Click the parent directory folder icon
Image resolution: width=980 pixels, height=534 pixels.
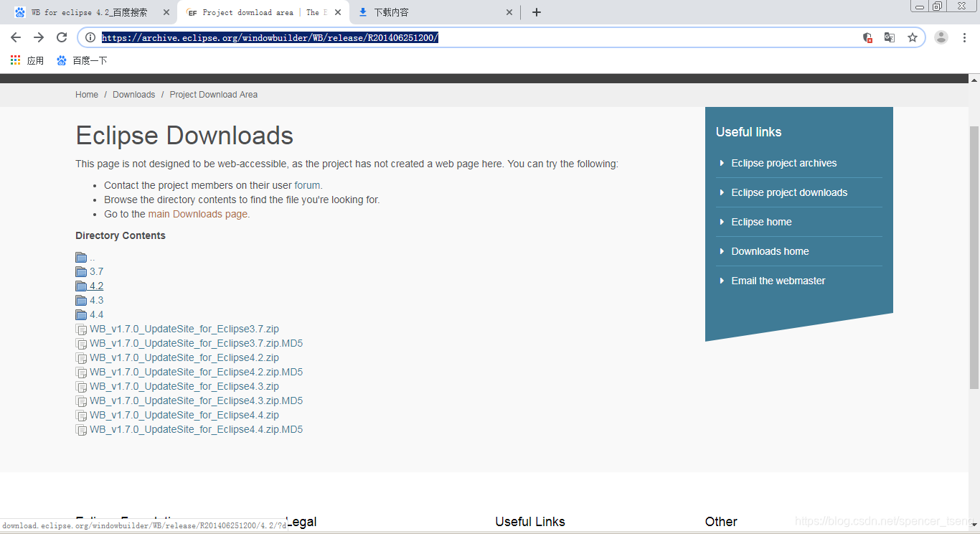81,258
